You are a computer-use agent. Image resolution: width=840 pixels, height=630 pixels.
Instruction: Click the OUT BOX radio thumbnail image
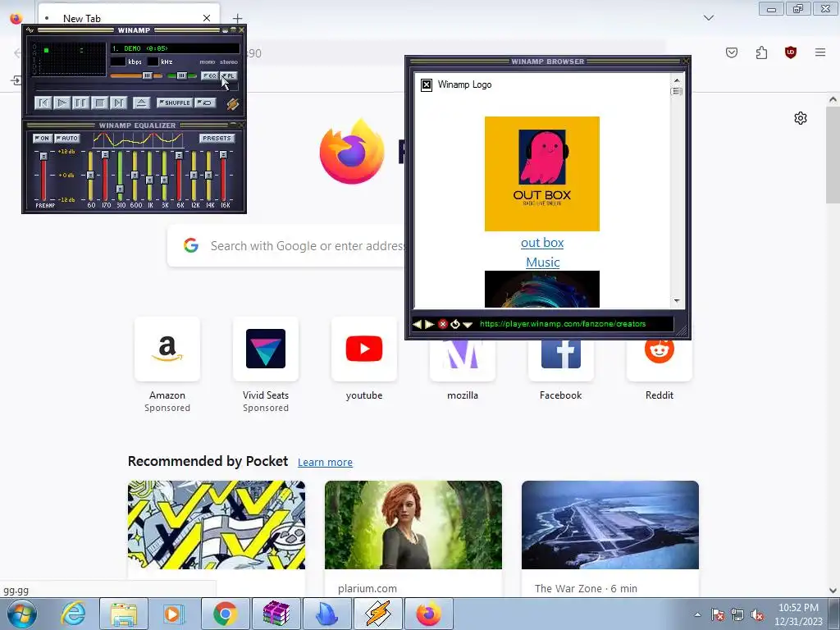point(542,174)
